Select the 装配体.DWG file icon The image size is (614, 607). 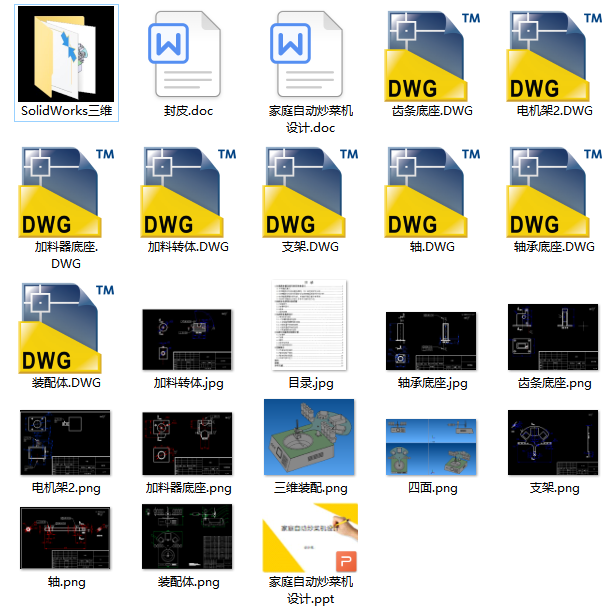[66, 328]
